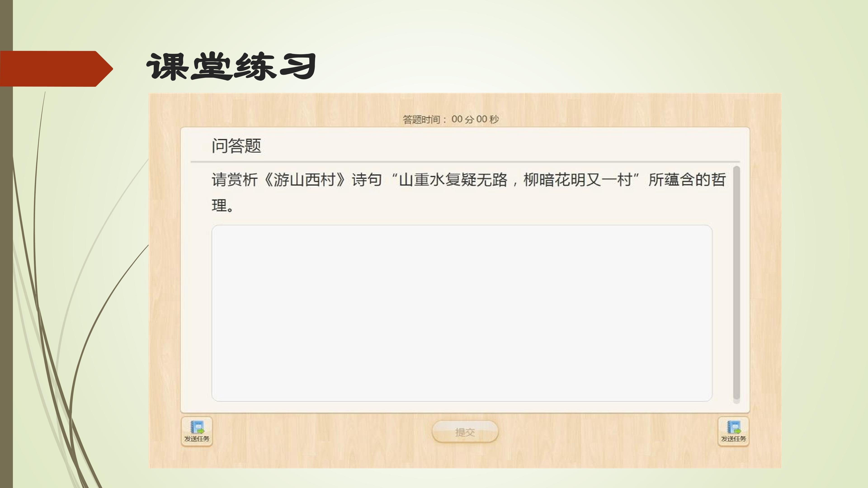Click the right 发送任务 notebook icon
Image resolution: width=868 pixels, height=488 pixels.
(734, 427)
